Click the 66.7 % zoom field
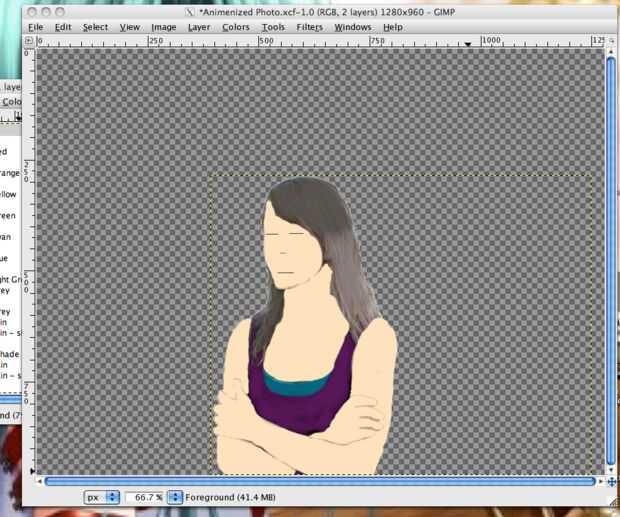 (x=145, y=497)
